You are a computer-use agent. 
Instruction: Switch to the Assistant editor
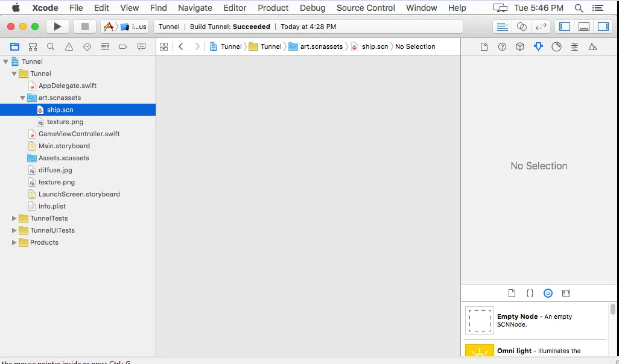tap(521, 27)
